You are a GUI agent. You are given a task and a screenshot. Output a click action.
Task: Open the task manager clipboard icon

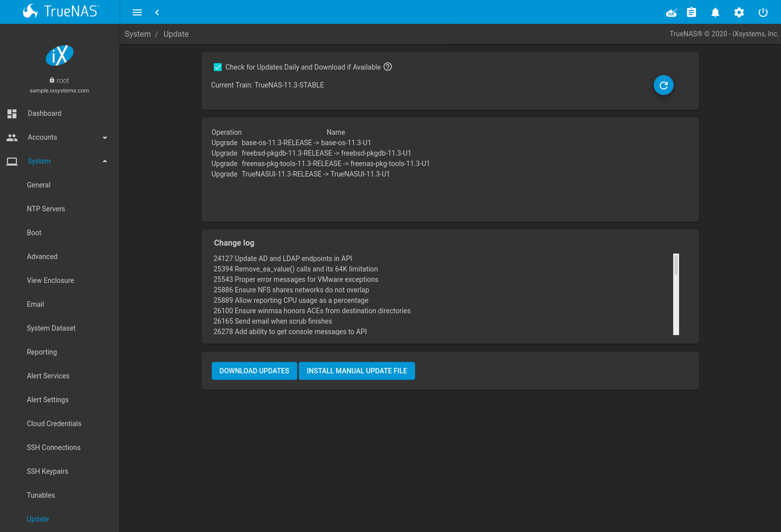(692, 12)
